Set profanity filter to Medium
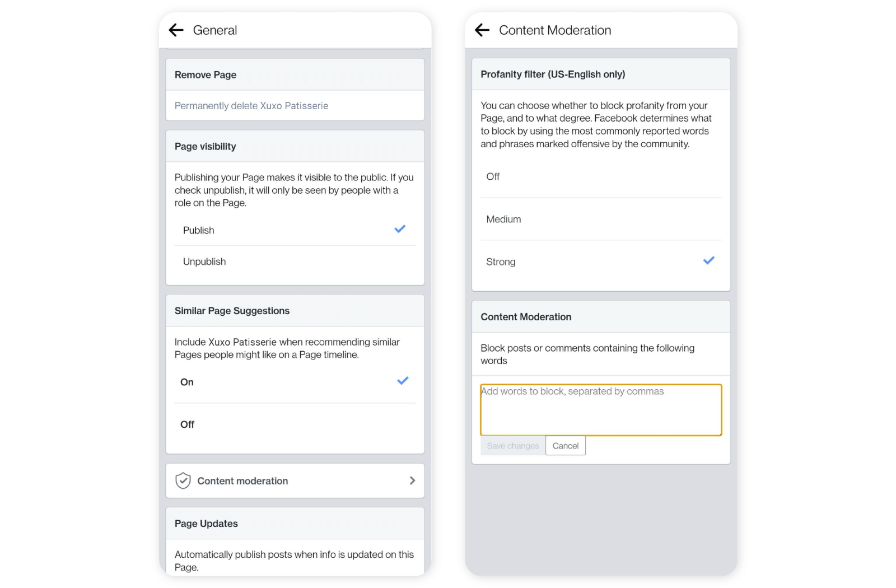Viewport: 896px width, 588px height. click(x=503, y=220)
